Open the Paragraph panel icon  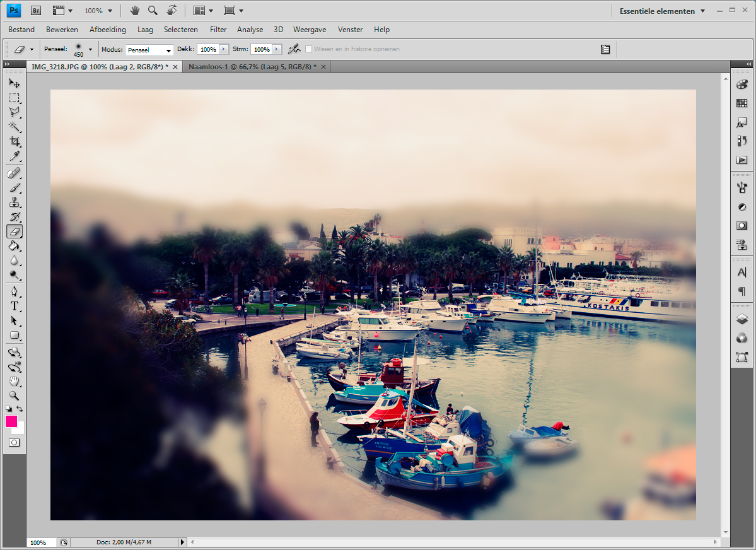point(742,291)
